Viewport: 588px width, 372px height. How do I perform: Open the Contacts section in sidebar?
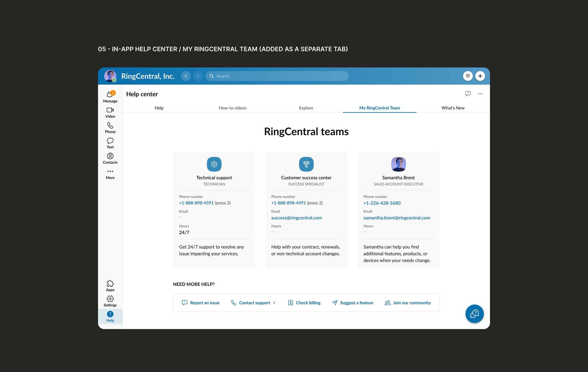click(110, 159)
